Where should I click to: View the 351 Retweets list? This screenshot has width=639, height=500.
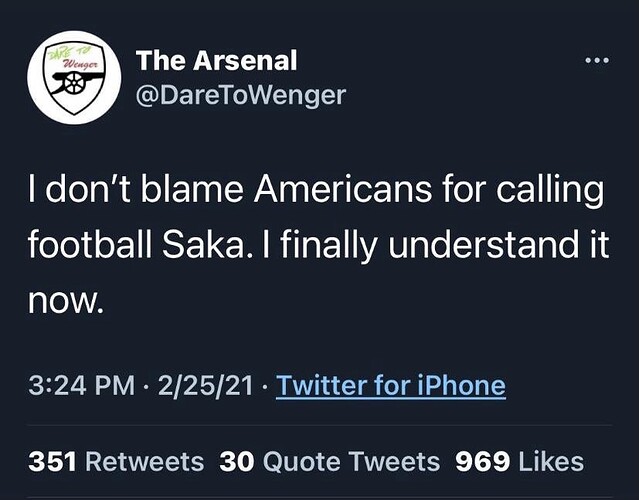(x=116, y=462)
